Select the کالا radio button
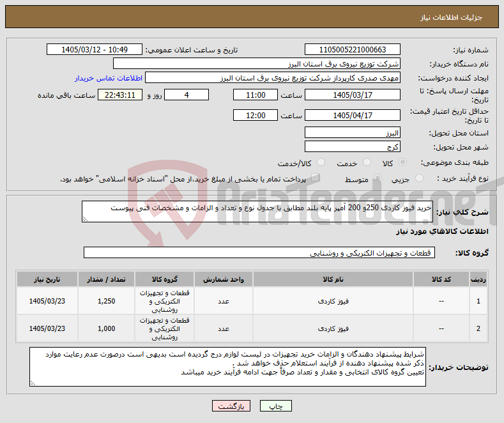 (x=402, y=162)
